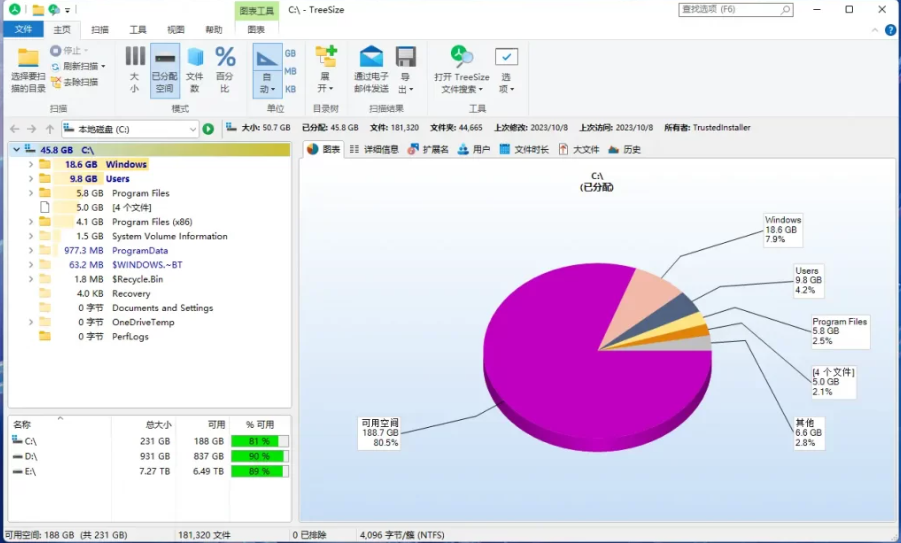Viewport: 901px width, 543px height.
Task: Open the drive path combo box
Action: (x=130, y=129)
